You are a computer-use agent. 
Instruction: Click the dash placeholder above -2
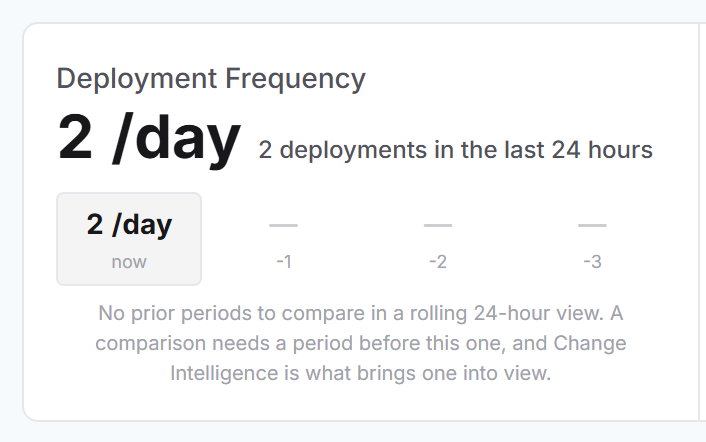(x=438, y=225)
